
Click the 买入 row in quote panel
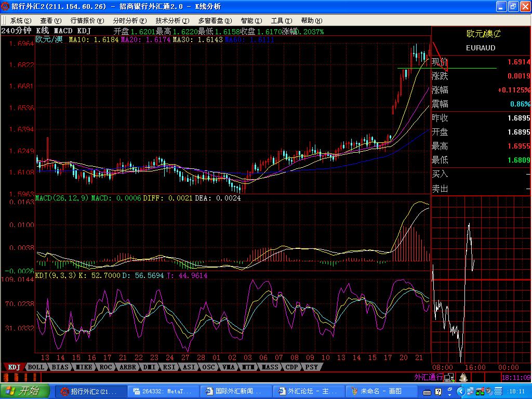(x=481, y=175)
